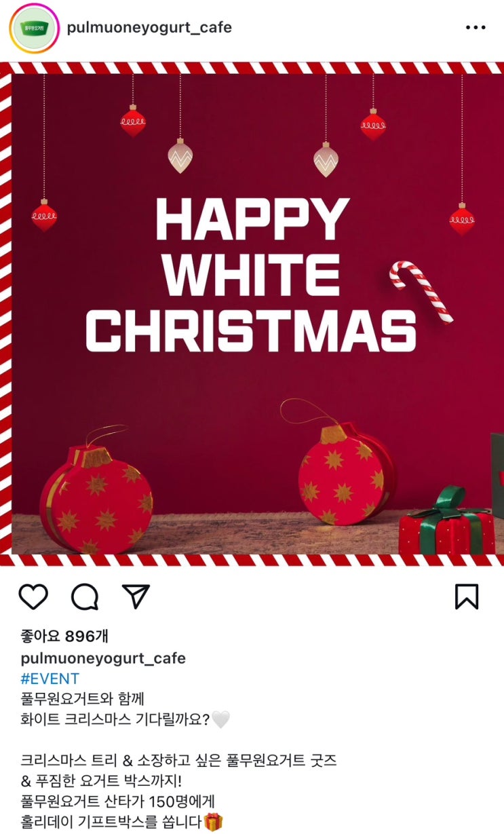
Task: Click the gift box emoji ending the caption
Action: pyautogui.click(x=214, y=822)
